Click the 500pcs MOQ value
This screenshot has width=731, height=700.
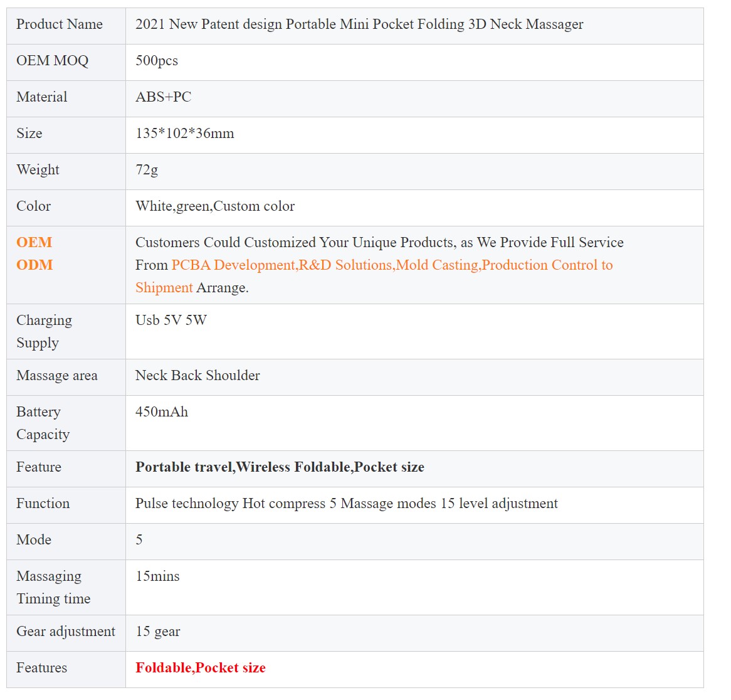coord(157,61)
